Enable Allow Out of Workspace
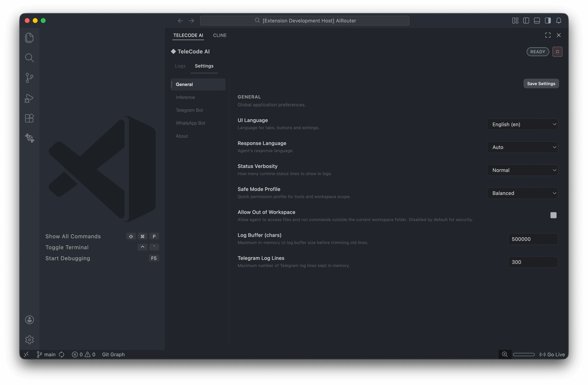Screen dimensions: 588x385 pyautogui.click(x=553, y=215)
